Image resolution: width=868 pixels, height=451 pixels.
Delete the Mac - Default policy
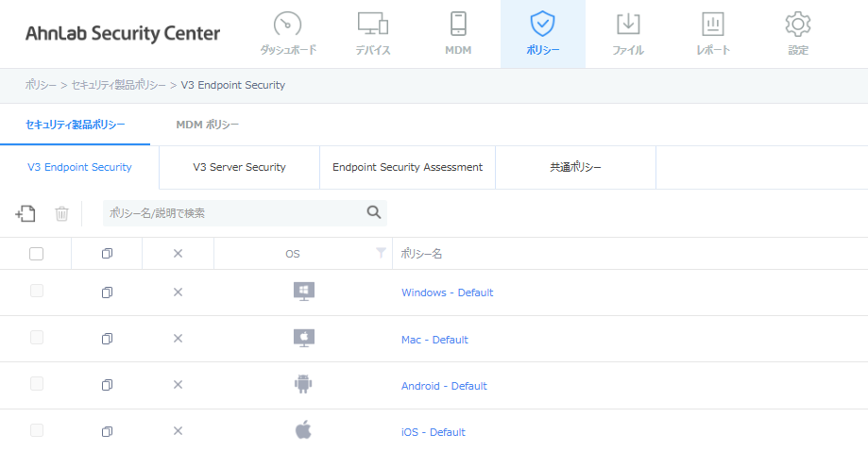click(x=178, y=339)
